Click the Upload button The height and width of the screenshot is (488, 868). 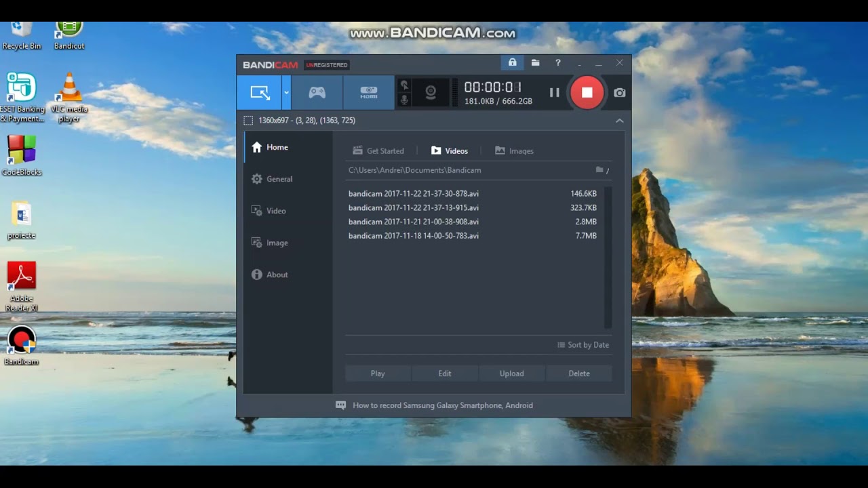[x=512, y=373]
